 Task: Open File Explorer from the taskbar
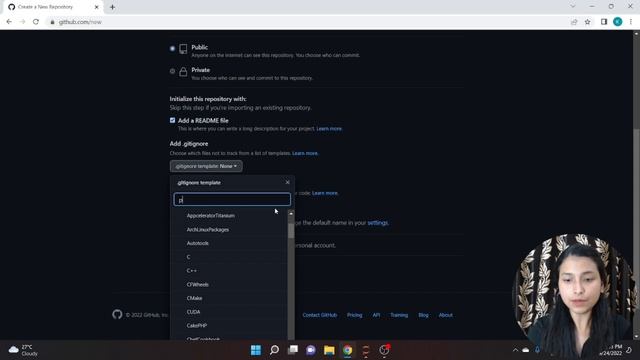click(x=329, y=350)
